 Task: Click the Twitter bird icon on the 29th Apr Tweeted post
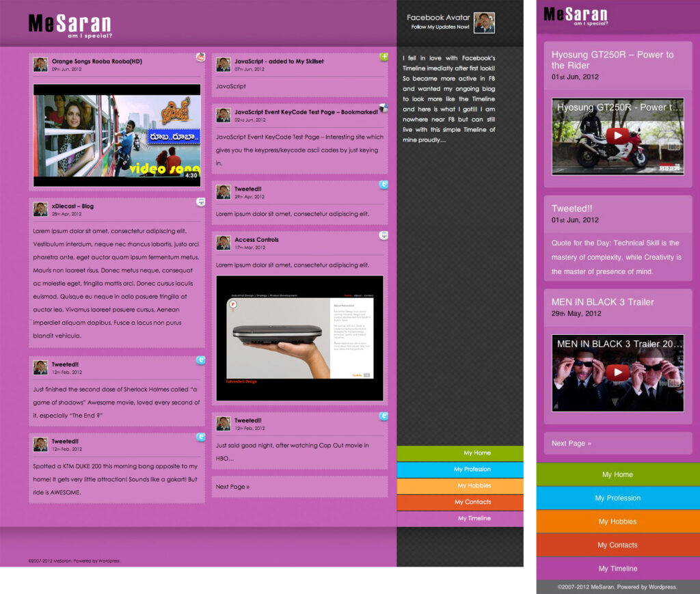click(x=383, y=185)
